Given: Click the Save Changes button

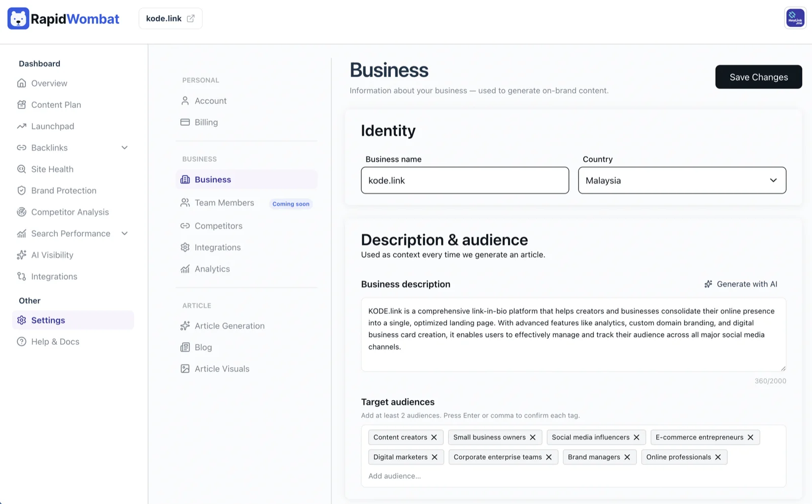Looking at the screenshot, I should click(759, 77).
